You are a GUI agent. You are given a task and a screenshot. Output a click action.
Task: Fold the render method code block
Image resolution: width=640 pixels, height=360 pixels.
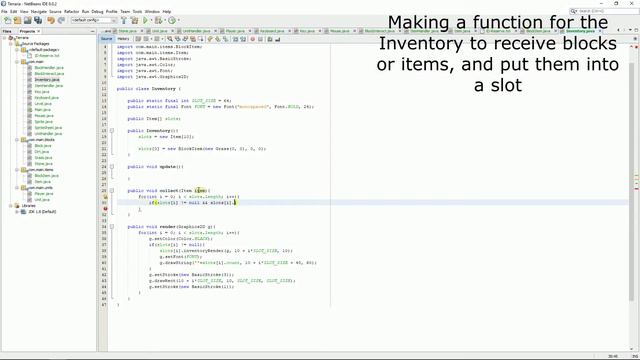click(x=112, y=227)
